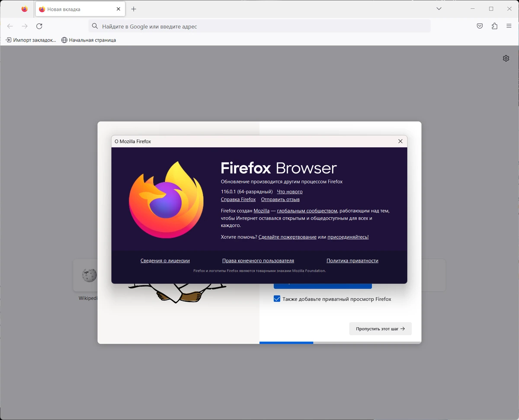Open the Справка Firefox link
519x420 pixels.
tap(238, 199)
